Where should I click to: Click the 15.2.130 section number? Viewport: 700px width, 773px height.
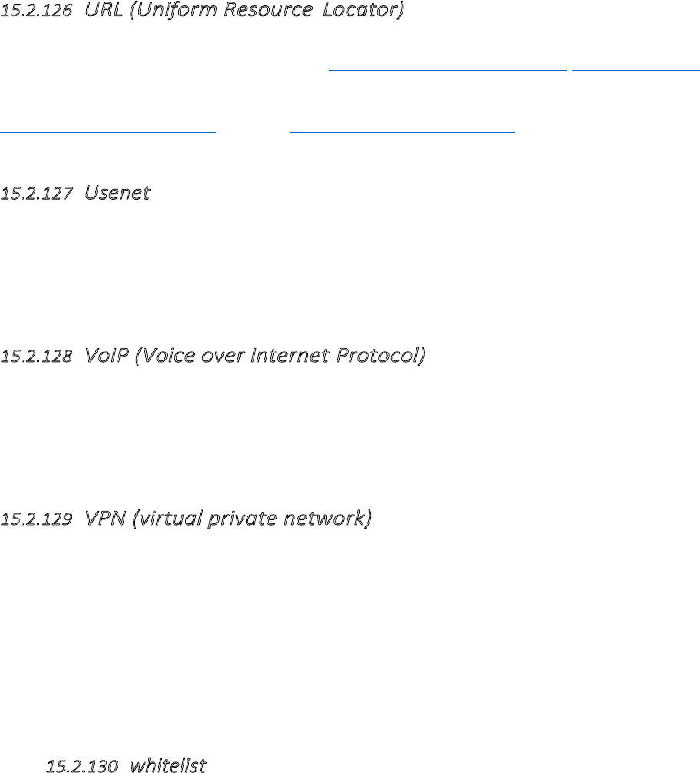click(x=81, y=765)
